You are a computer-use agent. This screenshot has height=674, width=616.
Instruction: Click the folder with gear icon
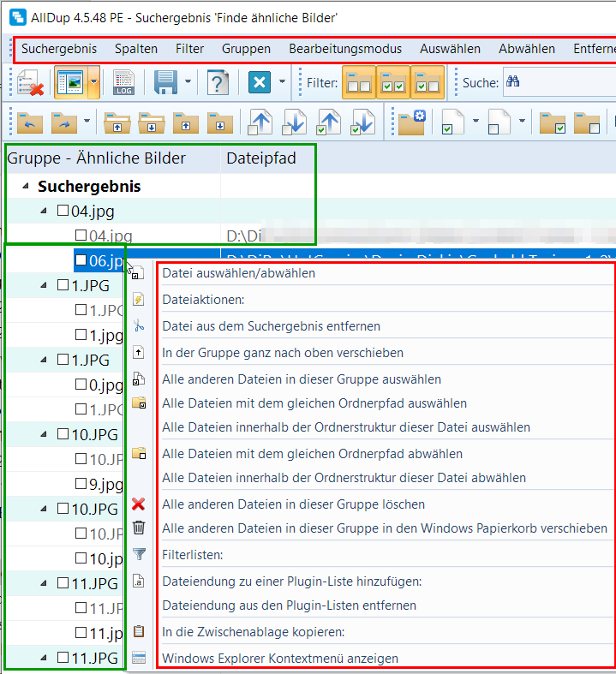[x=413, y=122]
